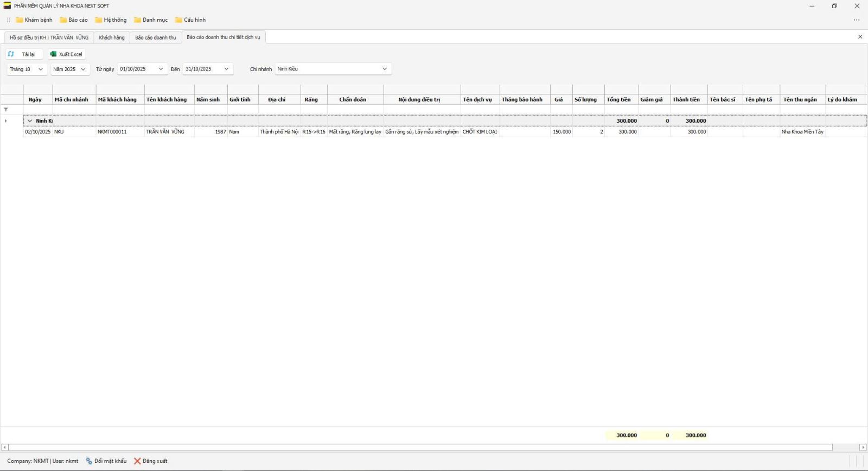This screenshot has width=868, height=471.
Task: Switch to the Khách hàng tab
Action: pyautogui.click(x=112, y=37)
